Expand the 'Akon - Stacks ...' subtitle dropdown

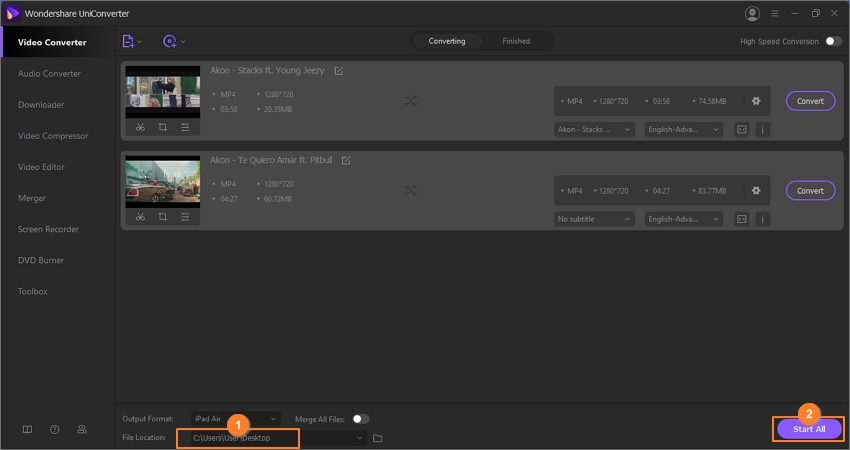[594, 130]
